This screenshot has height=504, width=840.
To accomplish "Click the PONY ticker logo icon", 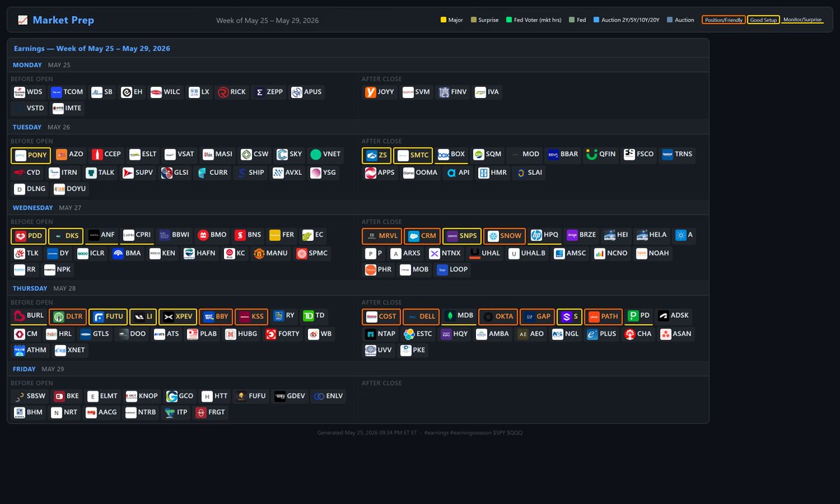I will pos(20,155).
